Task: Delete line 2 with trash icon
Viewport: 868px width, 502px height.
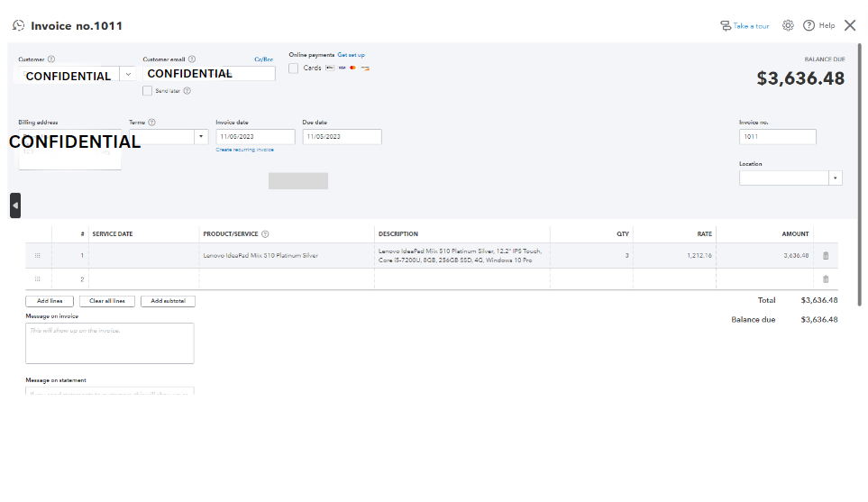Action: click(x=826, y=279)
